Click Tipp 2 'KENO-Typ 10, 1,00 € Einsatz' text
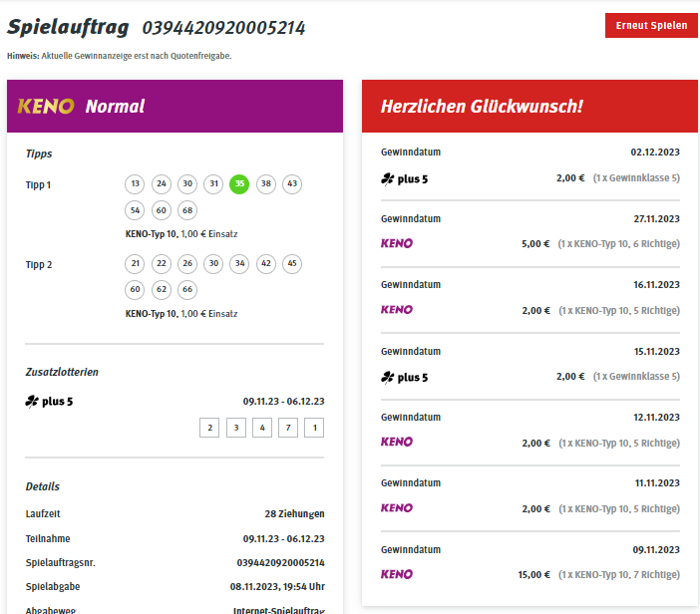The image size is (700, 614). pyautogui.click(x=181, y=314)
